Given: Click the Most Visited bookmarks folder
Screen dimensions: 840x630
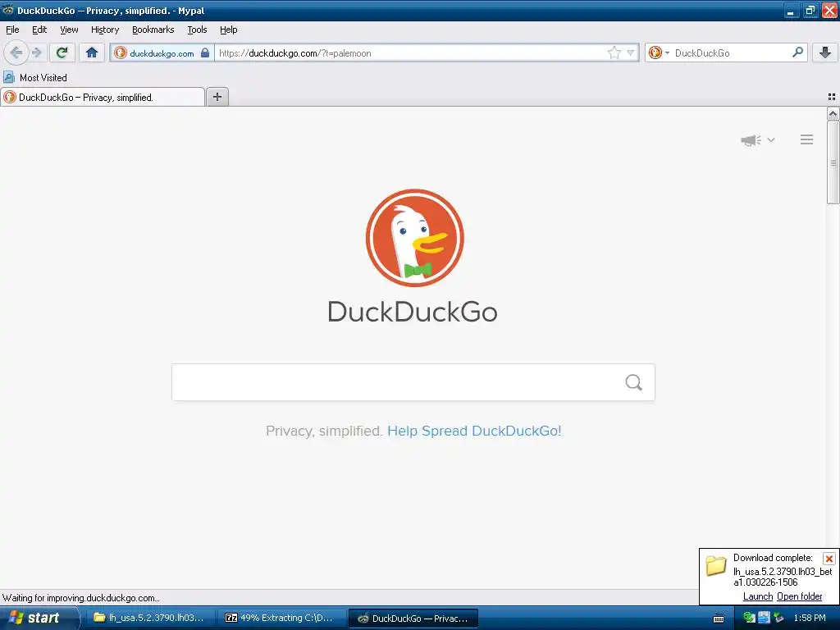Looking at the screenshot, I should [35, 78].
